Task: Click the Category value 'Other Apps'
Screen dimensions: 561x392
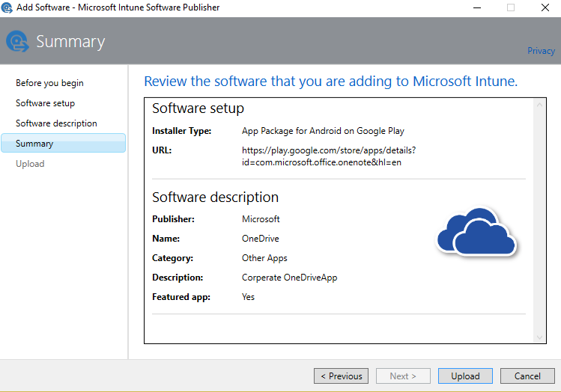Action: click(264, 258)
